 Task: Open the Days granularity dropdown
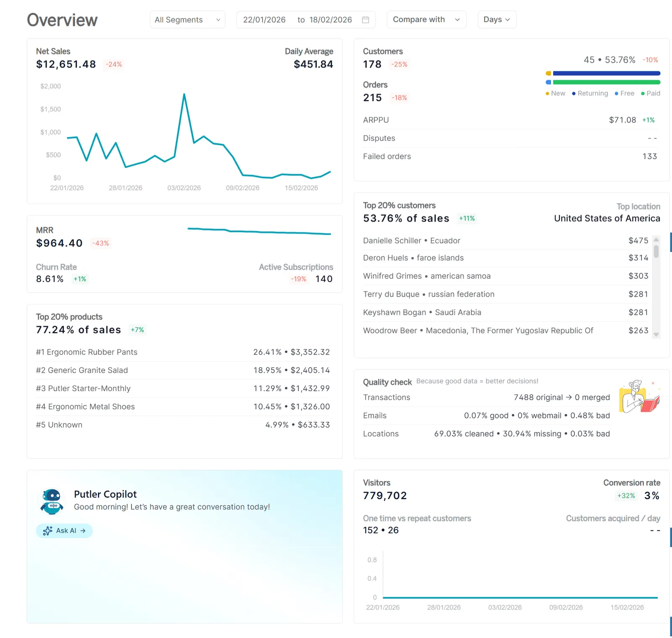(x=497, y=20)
